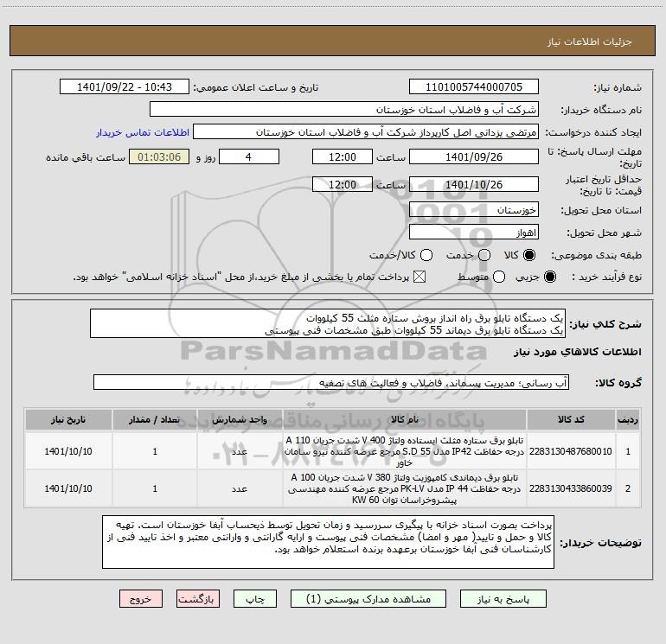Click the جزئیات اطلاعات نیاز header title
This screenshot has height=644, width=666.
pos(589,41)
